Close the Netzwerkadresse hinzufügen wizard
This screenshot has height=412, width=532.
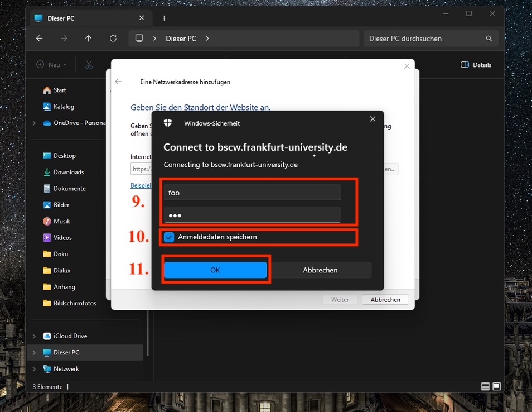(x=407, y=66)
